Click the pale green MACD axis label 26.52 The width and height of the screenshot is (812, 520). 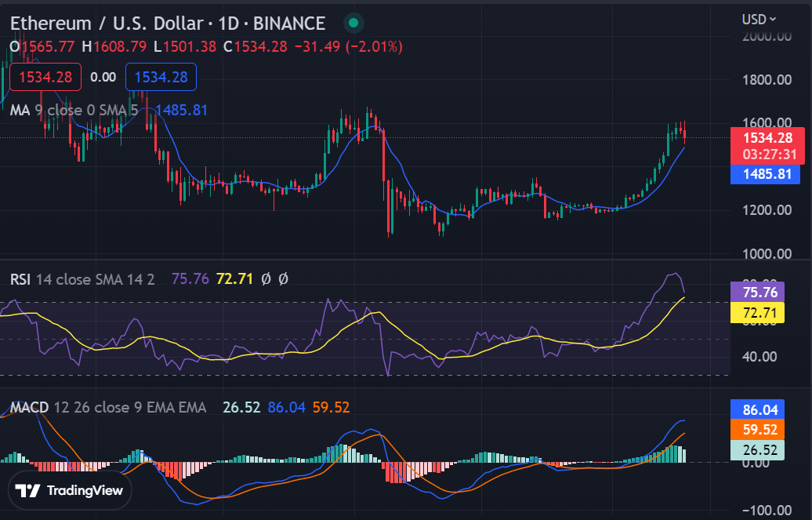point(758,450)
